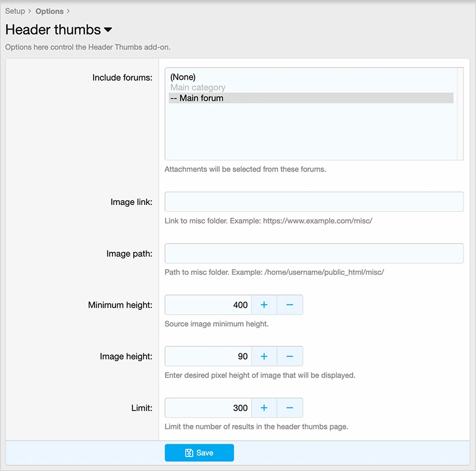Screen dimensions: 476x471
Task: Increase the Minimum height value with plus
Action: 264,305
